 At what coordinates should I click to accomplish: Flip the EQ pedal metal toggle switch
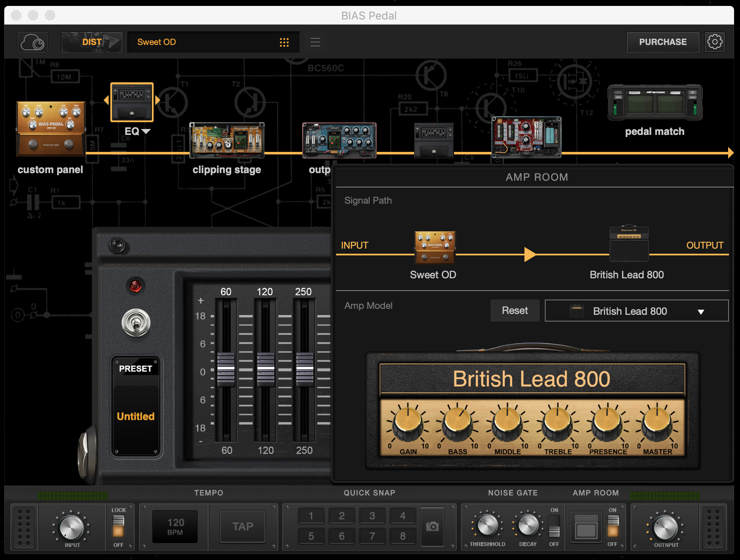[x=136, y=323]
